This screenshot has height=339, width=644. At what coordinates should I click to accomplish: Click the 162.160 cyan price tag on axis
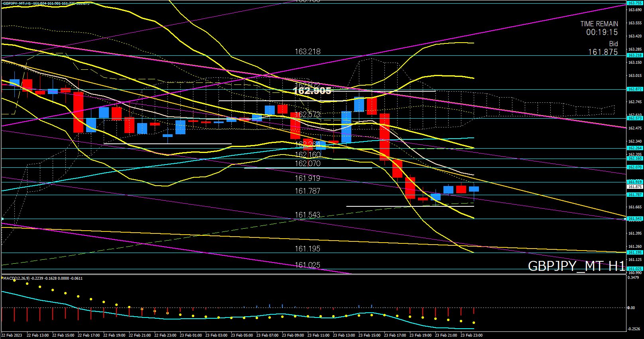(x=635, y=159)
